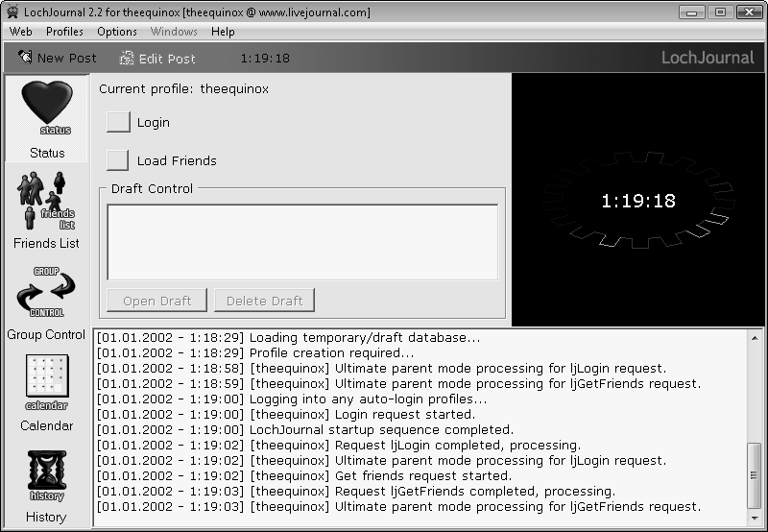
Task: Toggle the Login button box
Action: pos(118,122)
